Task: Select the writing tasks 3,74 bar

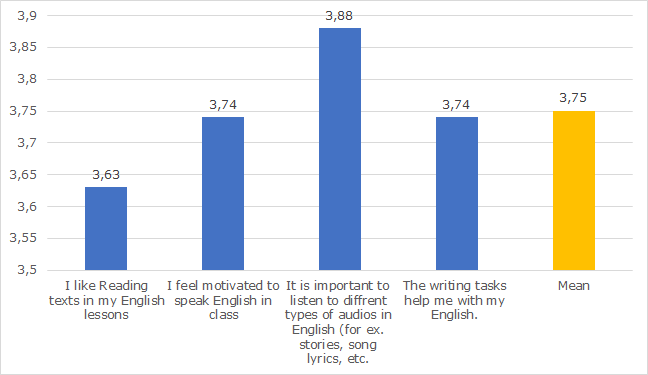Action: pyautogui.click(x=457, y=193)
